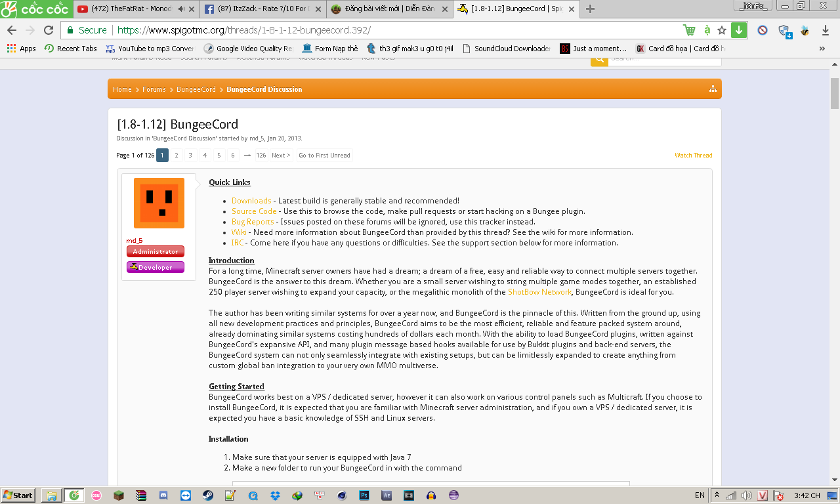
Task: Open BungeeCord in the breadcrumb
Action: (196, 89)
